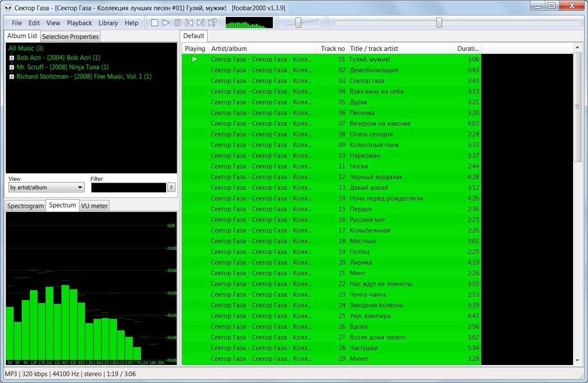588x383 pixels.
Task: Pause playback with the Pause button
Action: coord(178,23)
